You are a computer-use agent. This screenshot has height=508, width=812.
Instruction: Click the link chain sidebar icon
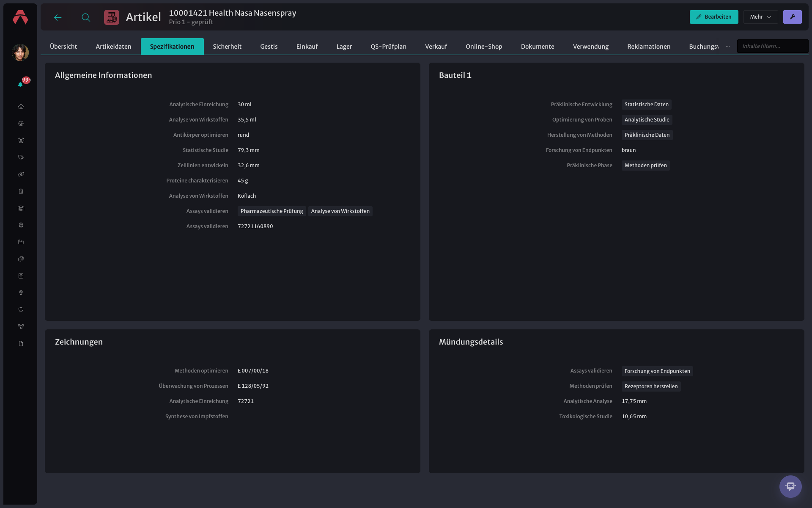click(21, 174)
